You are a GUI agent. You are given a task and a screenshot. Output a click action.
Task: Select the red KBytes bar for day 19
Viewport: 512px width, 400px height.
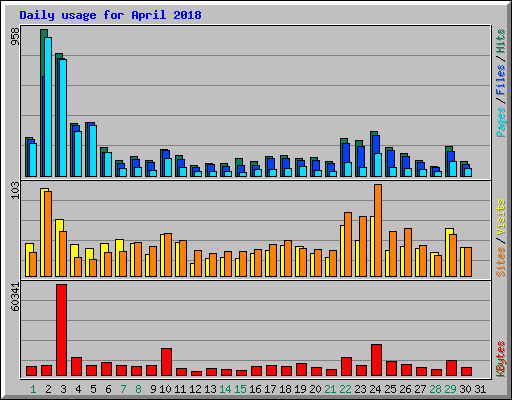(x=301, y=370)
